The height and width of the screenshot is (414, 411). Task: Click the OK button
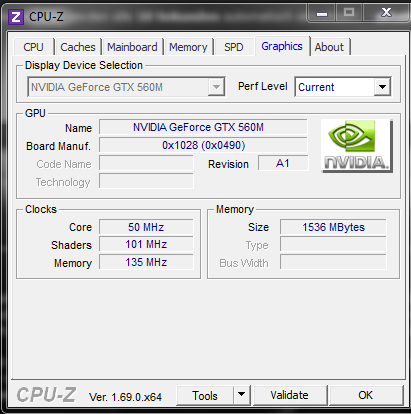click(x=366, y=395)
